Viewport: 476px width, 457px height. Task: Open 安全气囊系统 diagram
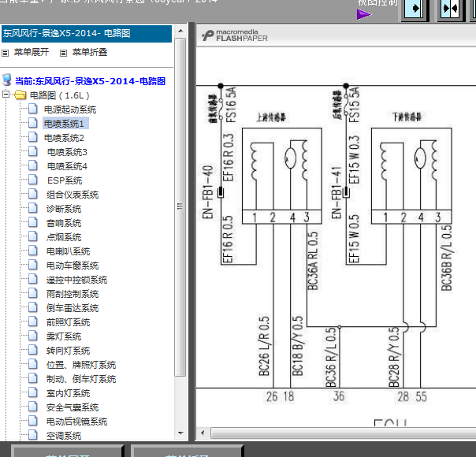click(73, 407)
